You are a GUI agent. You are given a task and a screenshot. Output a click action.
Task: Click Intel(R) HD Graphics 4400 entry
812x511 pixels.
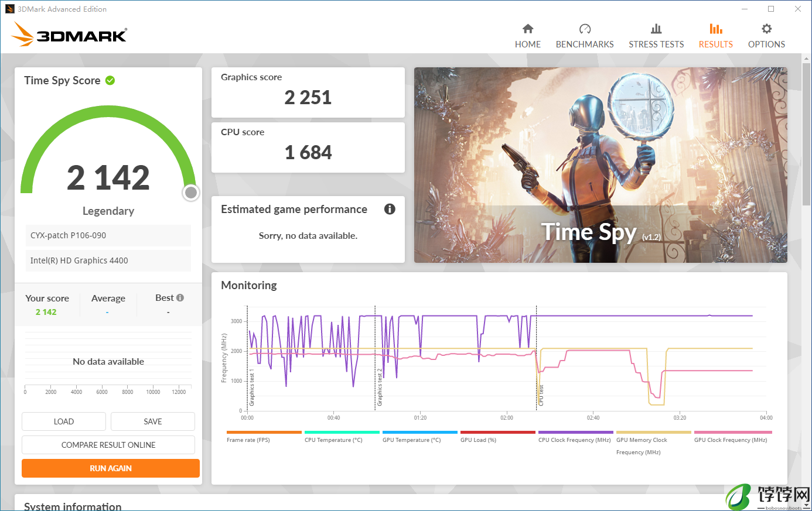(108, 260)
